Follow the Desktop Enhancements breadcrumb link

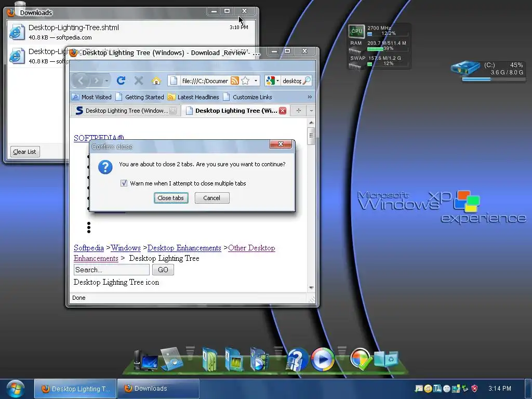[x=184, y=248]
